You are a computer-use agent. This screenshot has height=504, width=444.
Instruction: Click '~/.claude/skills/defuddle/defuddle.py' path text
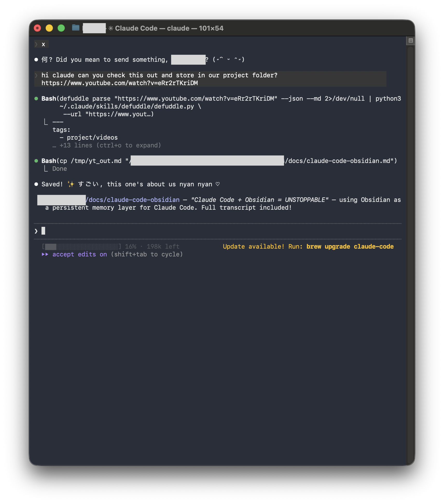(127, 106)
